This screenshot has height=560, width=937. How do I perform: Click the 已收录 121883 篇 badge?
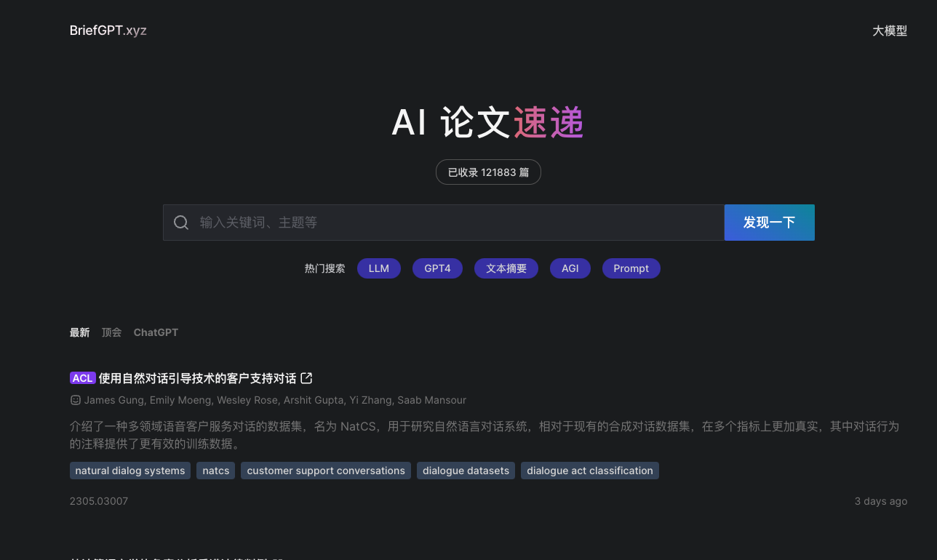(x=488, y=172)
